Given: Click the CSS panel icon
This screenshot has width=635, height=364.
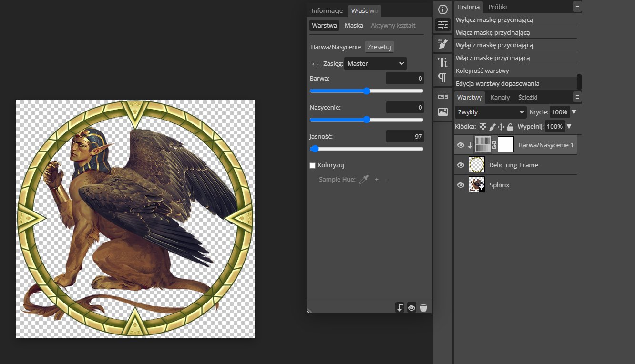Looking at the screenshot, I should tap(442, 96).
